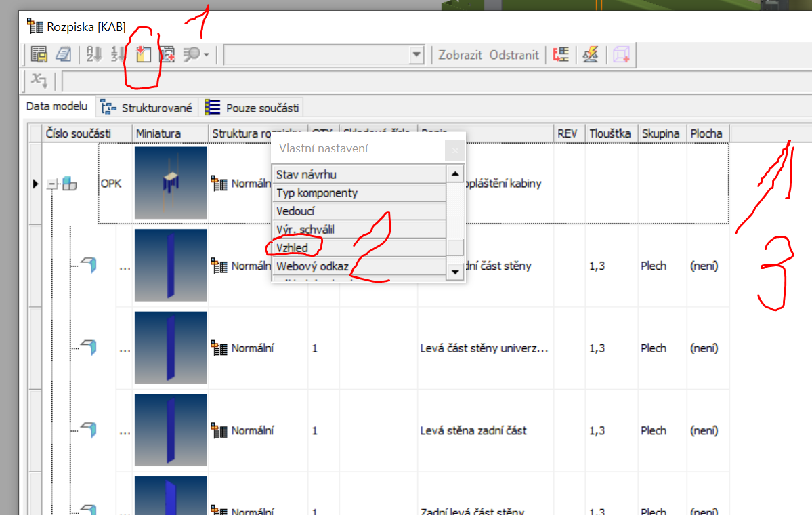Close the Vlastní nastavení popup

coord(455,150)
